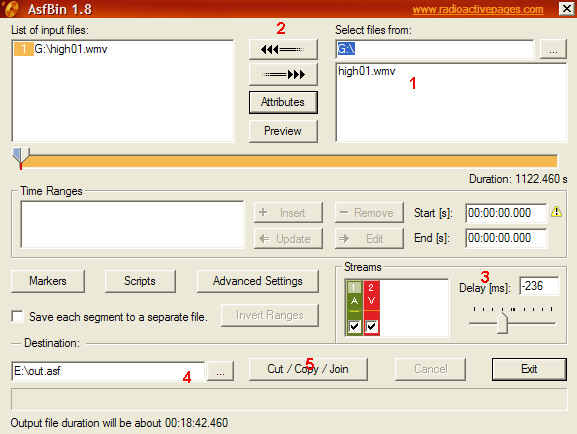577x434 pixels.
Task: Uncheck the video stream checkbox
Action: (x=371, y=326)
